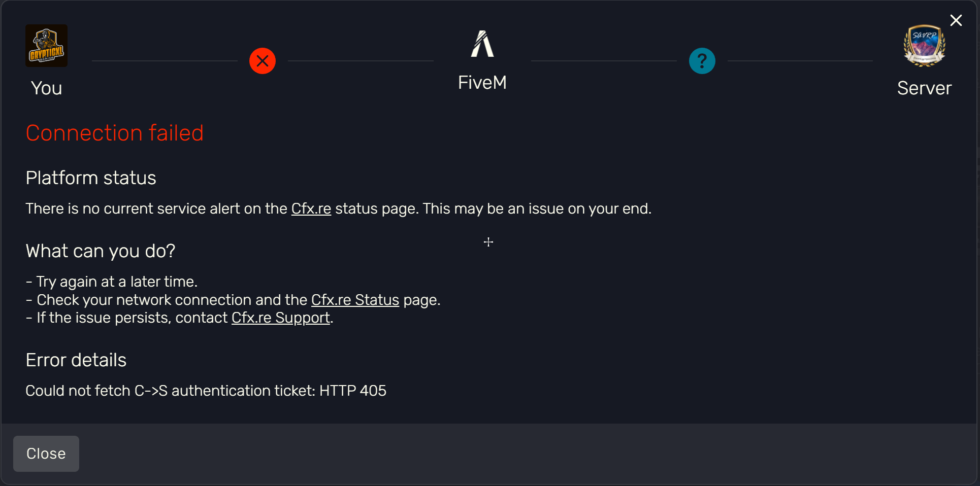Click the HTTP 405 error message text
Screen dimensions: 980x486
pyautogui.click(x=206, y=391)
